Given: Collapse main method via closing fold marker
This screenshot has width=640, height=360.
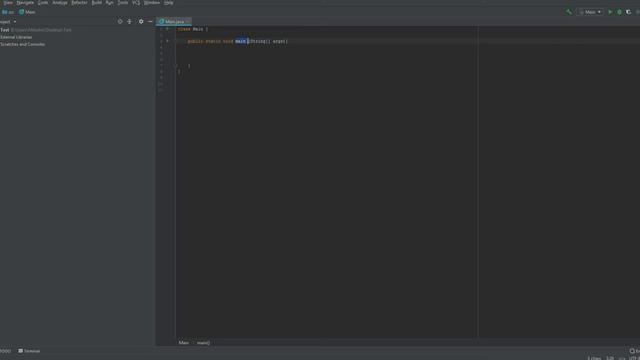Looking at the screenshot, I should [x=175, y=66].
